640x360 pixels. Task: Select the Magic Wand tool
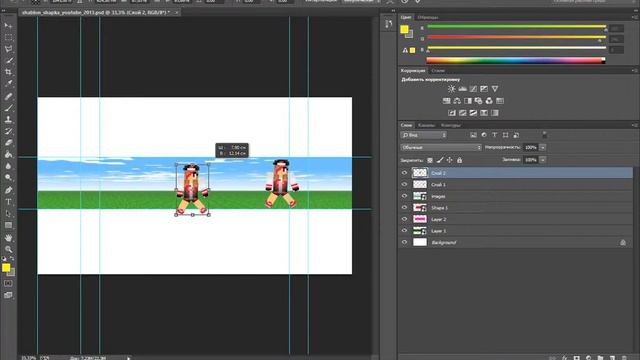[8, 60]
